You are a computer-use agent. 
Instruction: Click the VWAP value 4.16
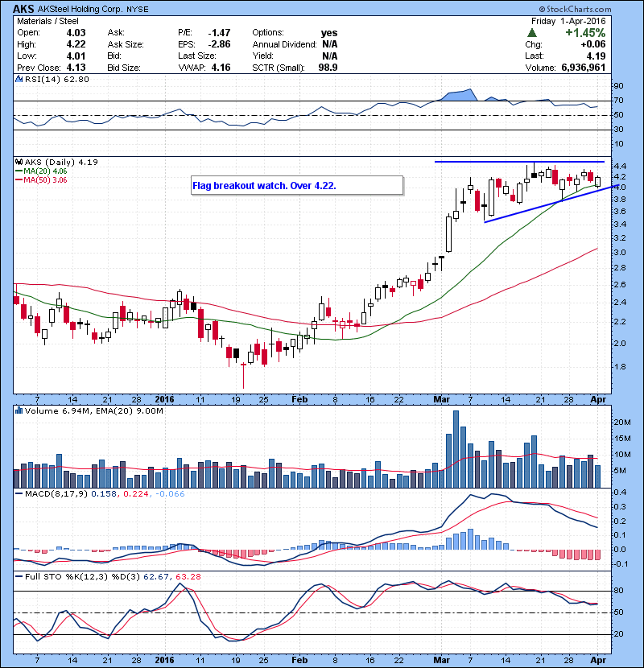(x=221, y=68)
